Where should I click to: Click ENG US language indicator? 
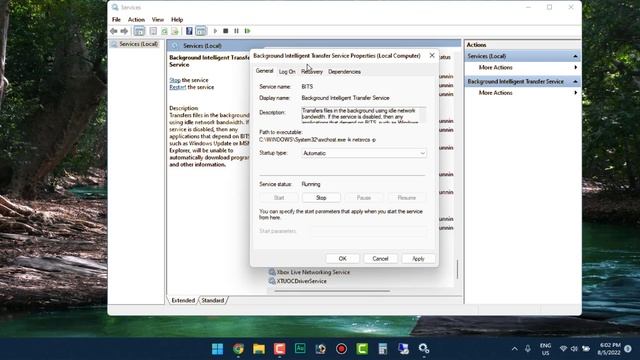[x=545, y=349]
